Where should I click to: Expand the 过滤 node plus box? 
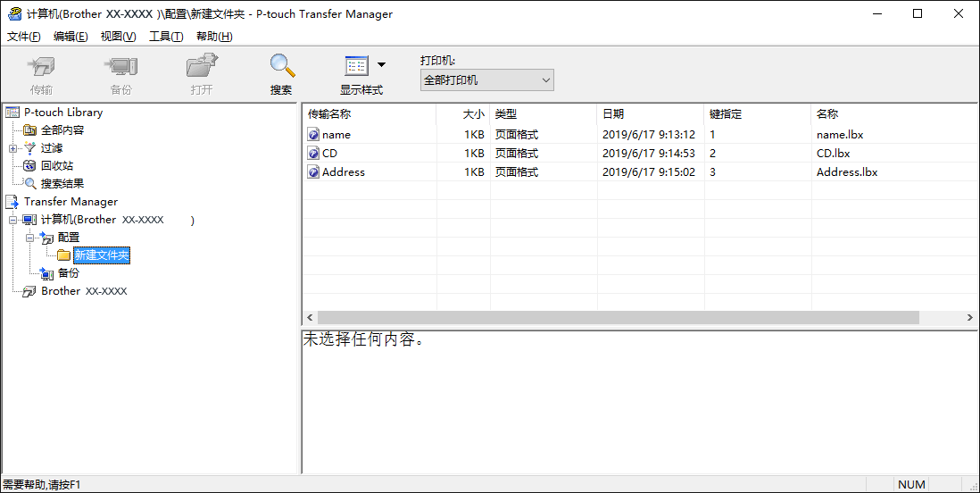[13, 148]
